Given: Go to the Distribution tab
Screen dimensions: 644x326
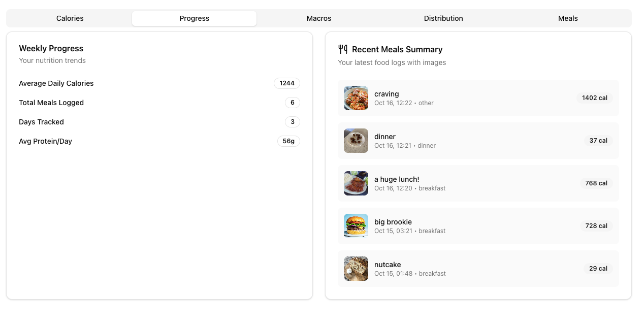Looking at the screenshot, I should (443, 18).
